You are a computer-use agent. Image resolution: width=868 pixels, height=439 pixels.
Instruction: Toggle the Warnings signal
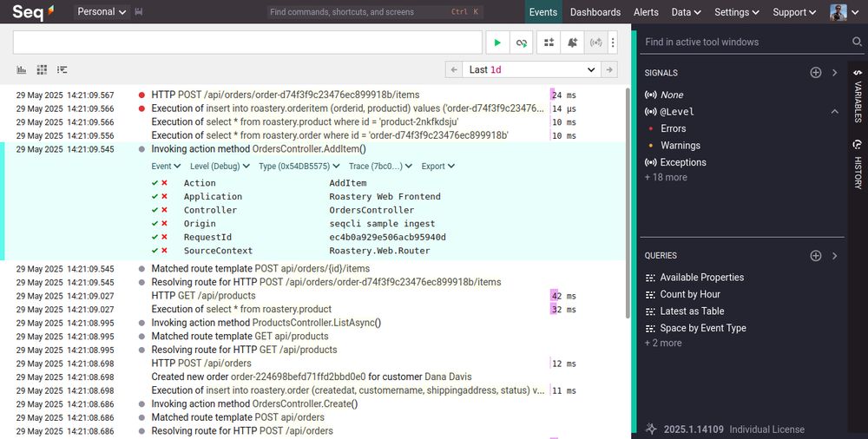click(681, 146)
